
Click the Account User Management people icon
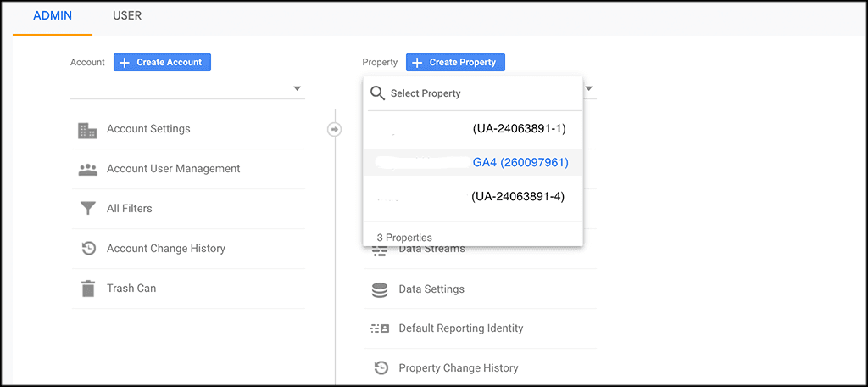pos(87,169)
